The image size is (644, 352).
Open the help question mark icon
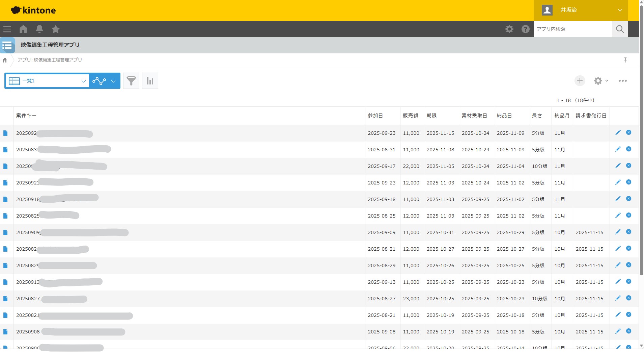(x=525, y=29)
